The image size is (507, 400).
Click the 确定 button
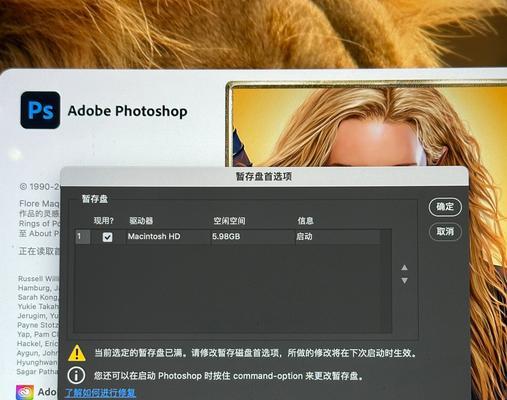(x=445, y=207)
